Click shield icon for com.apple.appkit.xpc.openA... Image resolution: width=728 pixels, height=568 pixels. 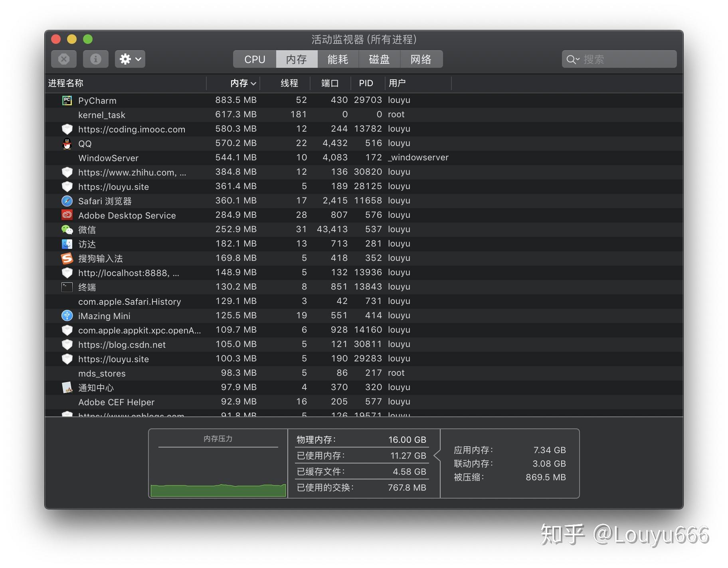coord(67,330)
